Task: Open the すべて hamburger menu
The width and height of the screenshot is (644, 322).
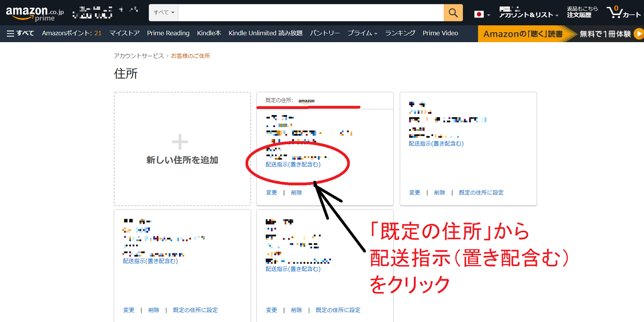Action: (x=20, y=33)
